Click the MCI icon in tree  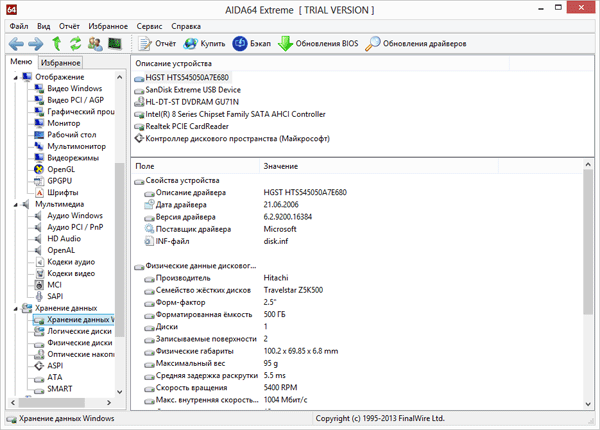[x=39, y=285]
